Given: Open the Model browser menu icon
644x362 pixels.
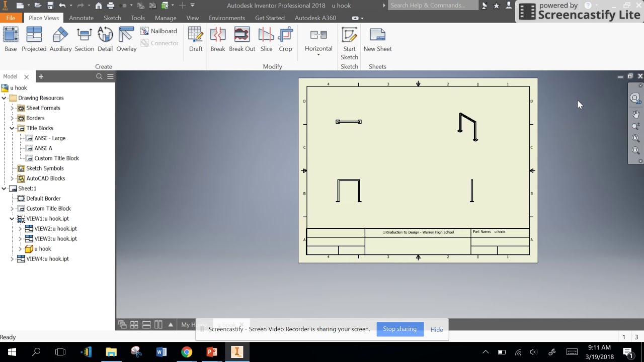Looking at the screenshot, I should 110,76.
